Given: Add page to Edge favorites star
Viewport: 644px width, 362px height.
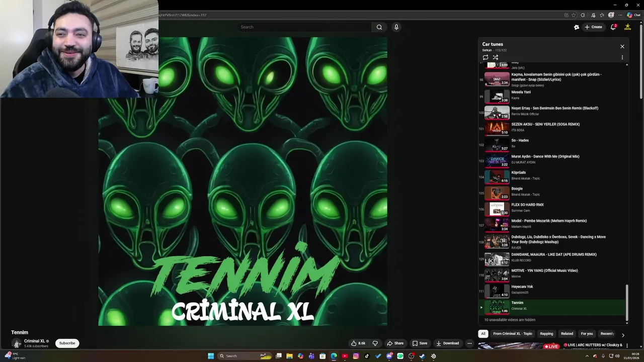Looking at the screenshot, I should pyautogui.click(x=574, y=15).
